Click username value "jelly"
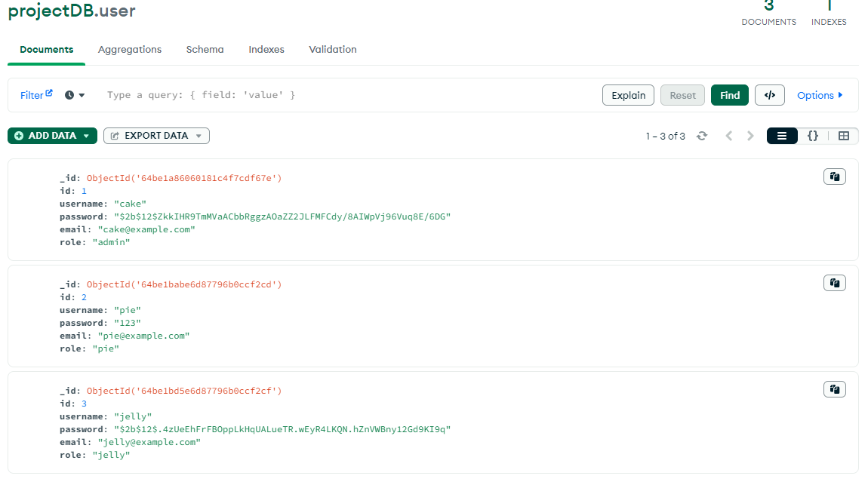The image size is (868, 485). click(133, 416)
